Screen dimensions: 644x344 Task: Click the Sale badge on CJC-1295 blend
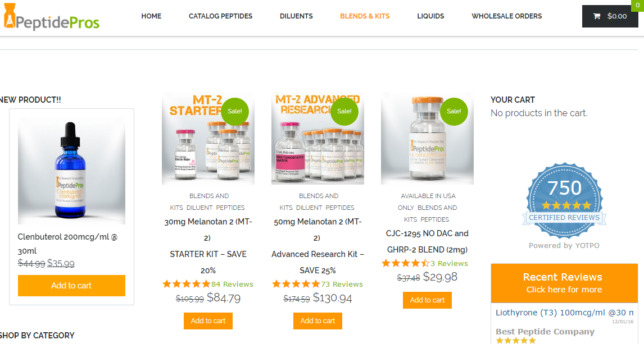point(454,111)
